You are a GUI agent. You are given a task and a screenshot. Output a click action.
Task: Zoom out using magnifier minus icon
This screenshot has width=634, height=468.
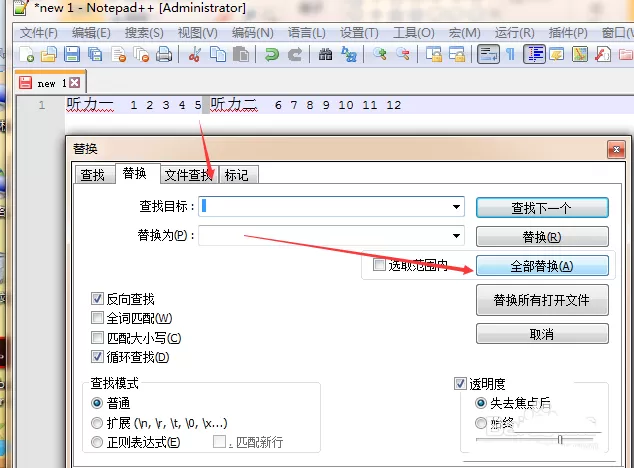click(x=403, y=55)
